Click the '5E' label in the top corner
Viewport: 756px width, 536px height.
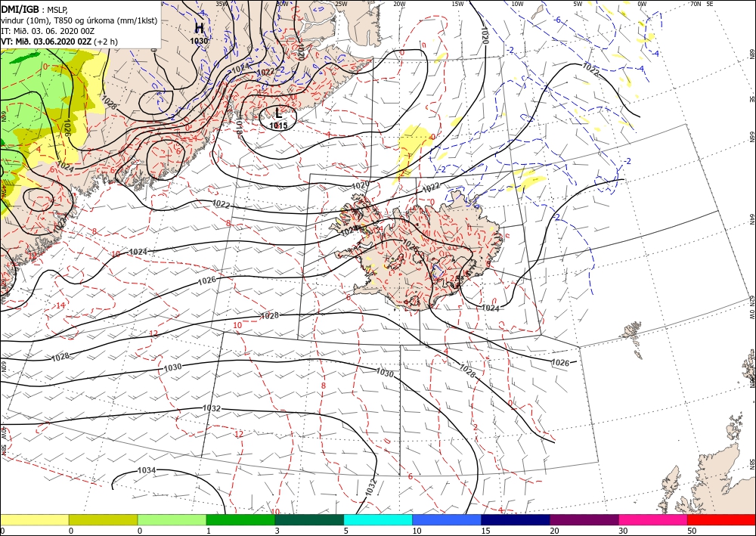tap(709, 4)
